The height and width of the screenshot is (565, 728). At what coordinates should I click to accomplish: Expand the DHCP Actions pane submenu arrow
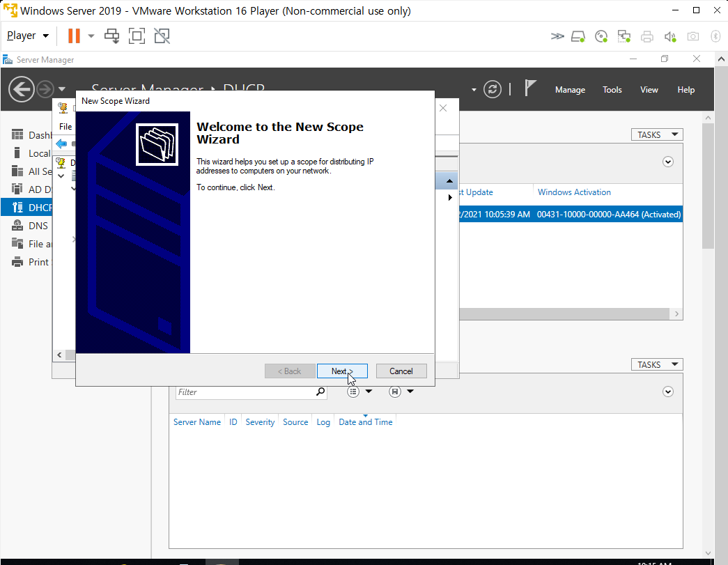450,197
